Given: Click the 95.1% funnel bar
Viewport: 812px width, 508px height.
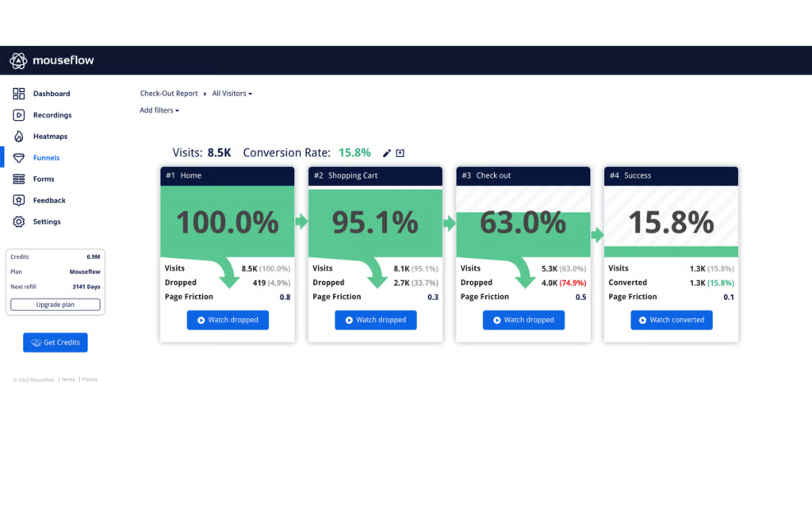Looking at the screenshot, I should tap(375, 223).
